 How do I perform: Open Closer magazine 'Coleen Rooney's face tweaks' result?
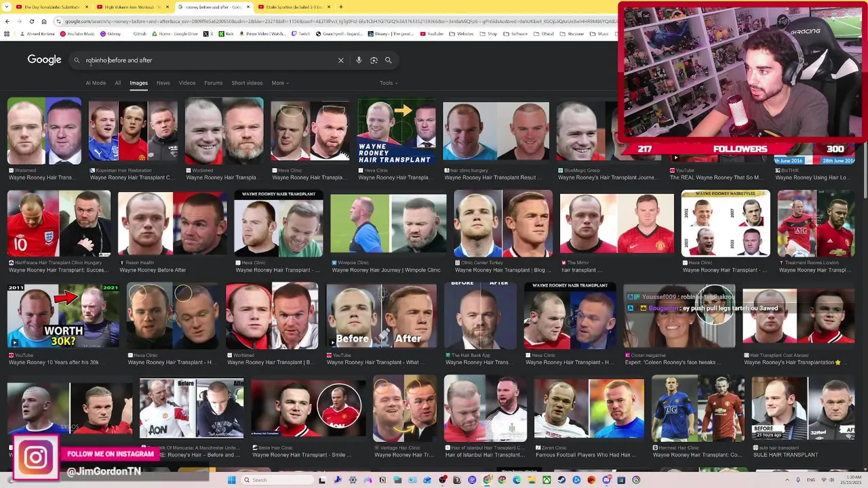tap(679, 316)
